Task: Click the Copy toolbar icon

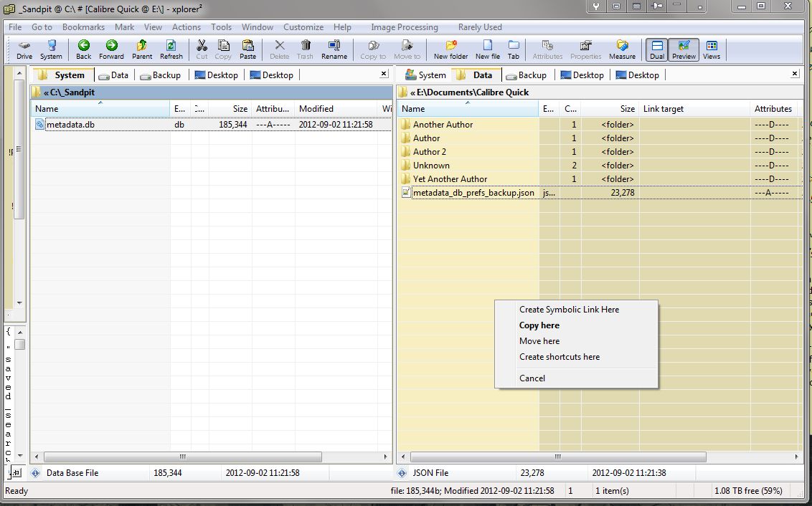Action: point(223,49)
